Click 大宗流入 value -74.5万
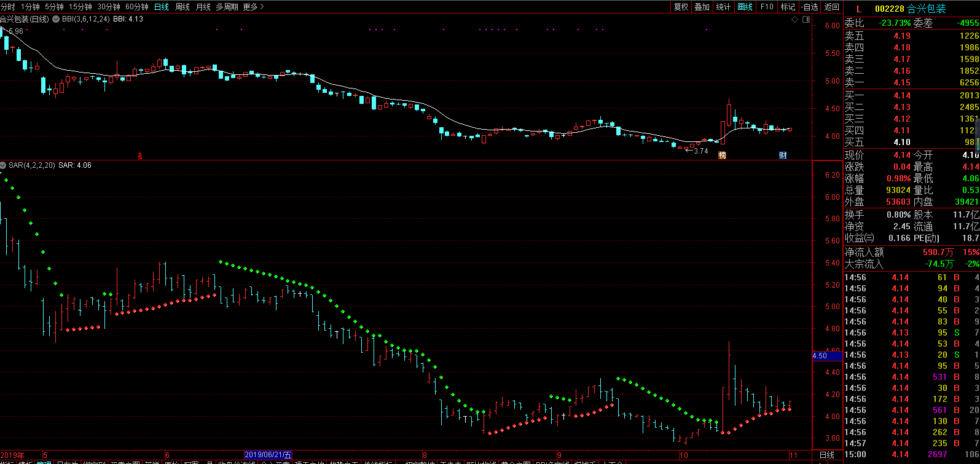The image size is (980, 464). pos(939,264)
